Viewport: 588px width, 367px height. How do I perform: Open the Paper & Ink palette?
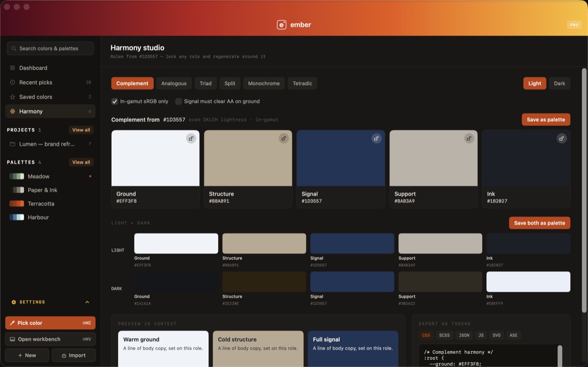pos(50,190)
